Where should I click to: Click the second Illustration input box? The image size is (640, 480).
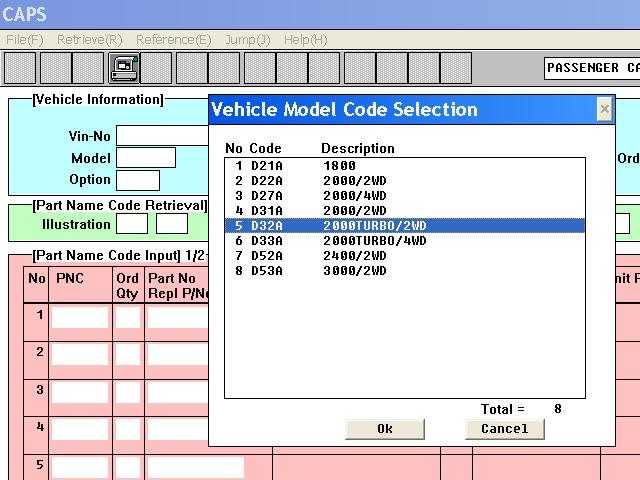pyautogui.click(x=172, y=224)
